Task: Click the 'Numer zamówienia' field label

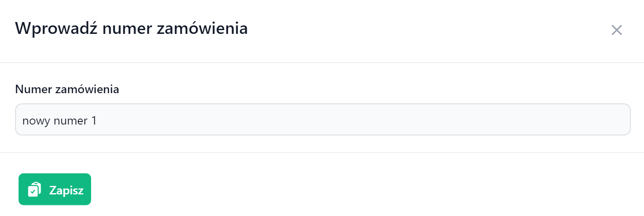Action: tap(67, 89)
